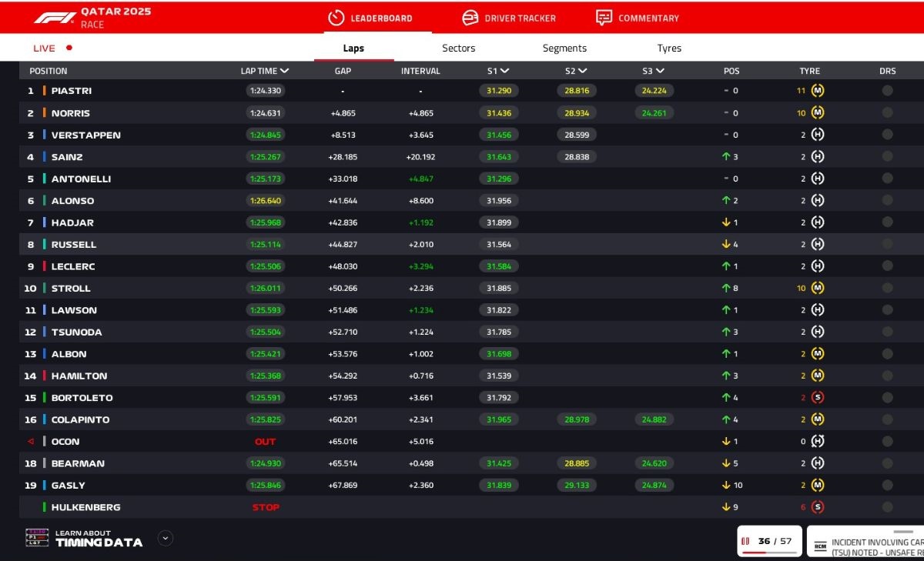This screenshot has width=924, height=561.
Task: Click Verstappen's hard tyre icon
Action: (818, 135)
